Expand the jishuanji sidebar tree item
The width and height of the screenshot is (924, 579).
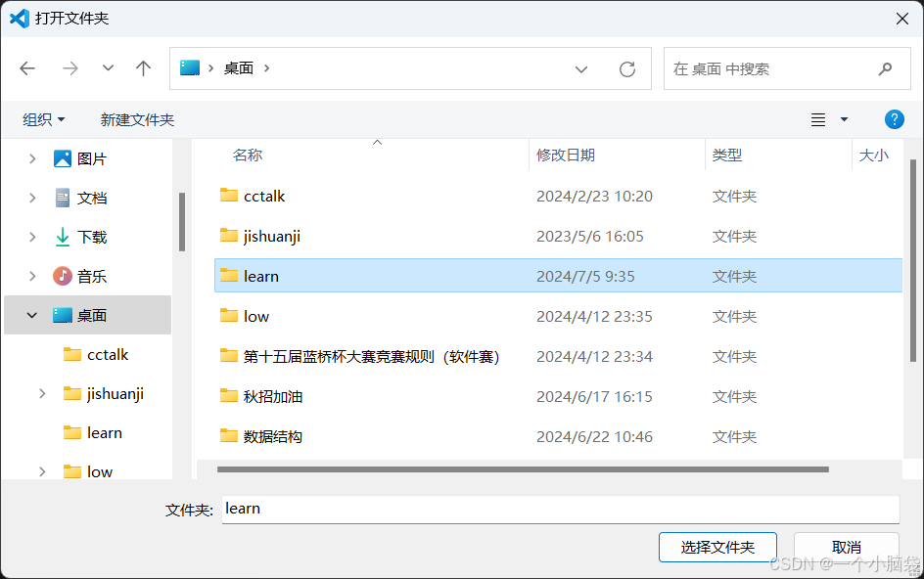[x=41, y=393]
